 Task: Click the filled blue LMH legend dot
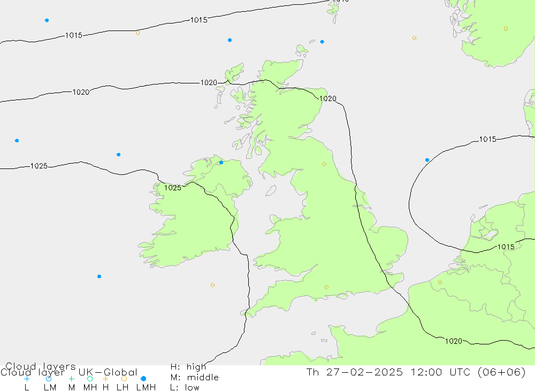143,379
